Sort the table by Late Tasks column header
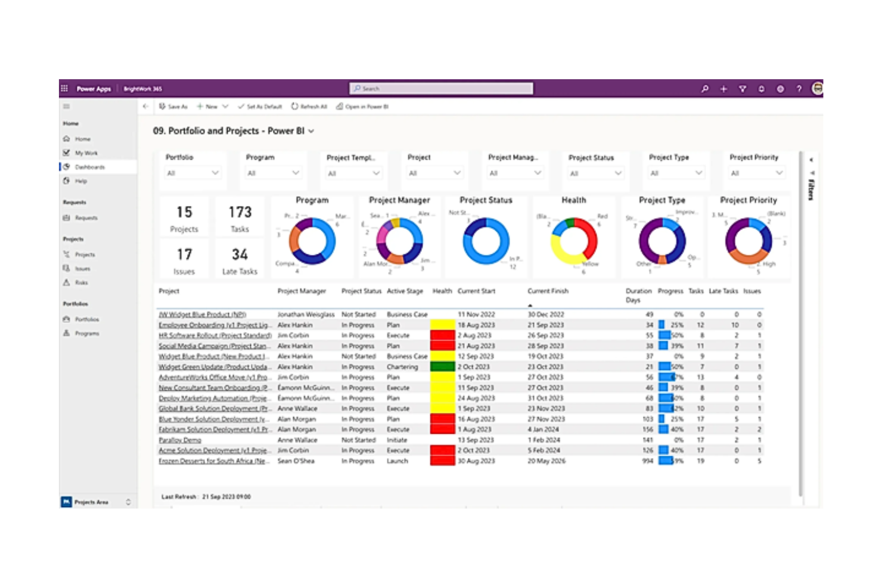 723,291
